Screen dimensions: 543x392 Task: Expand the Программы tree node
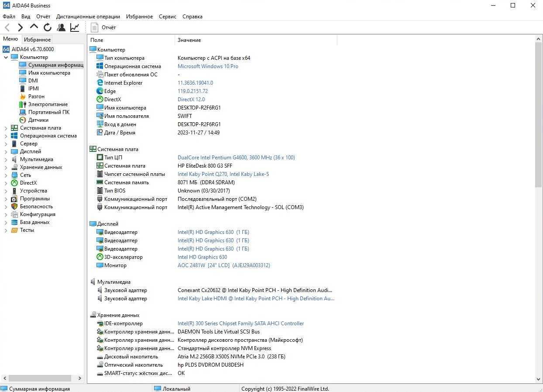click(x=6, y=199)
